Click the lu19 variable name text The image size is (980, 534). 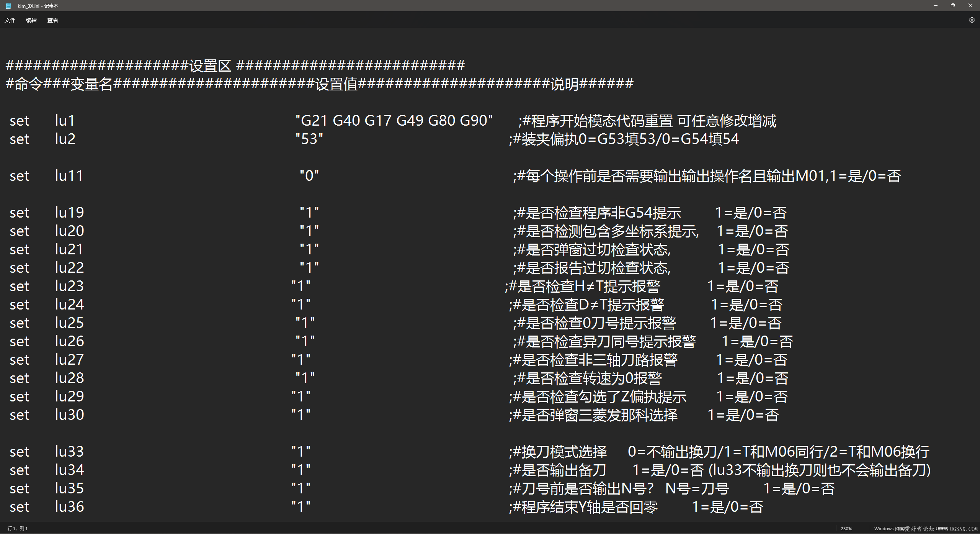pos(69,213)
